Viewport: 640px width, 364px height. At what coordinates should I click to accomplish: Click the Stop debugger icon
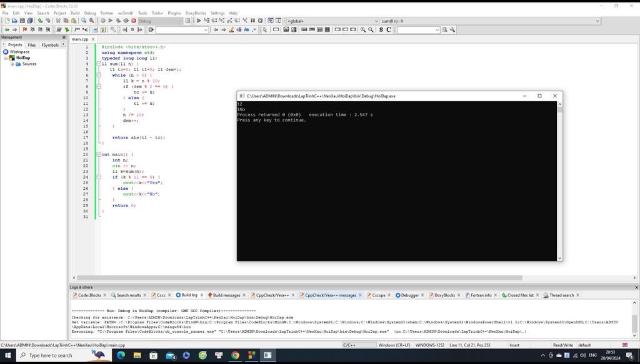(261, 21)
